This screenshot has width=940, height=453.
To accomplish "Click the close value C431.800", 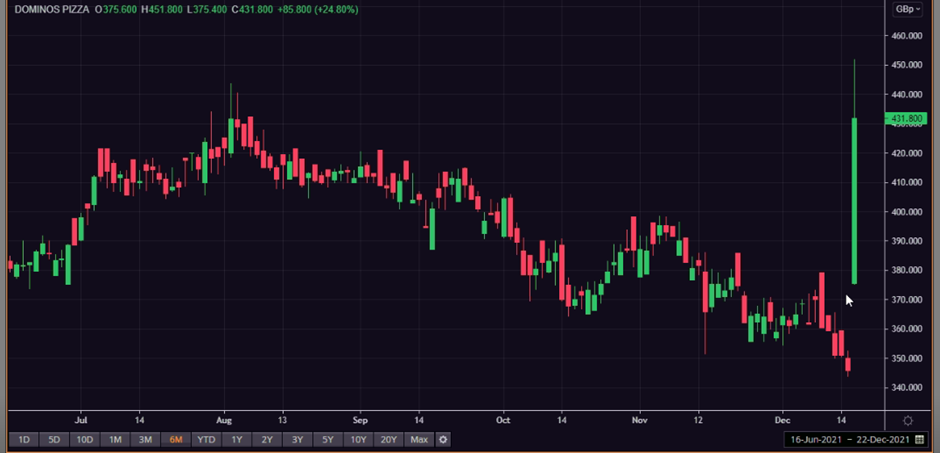I will point(252,10).
